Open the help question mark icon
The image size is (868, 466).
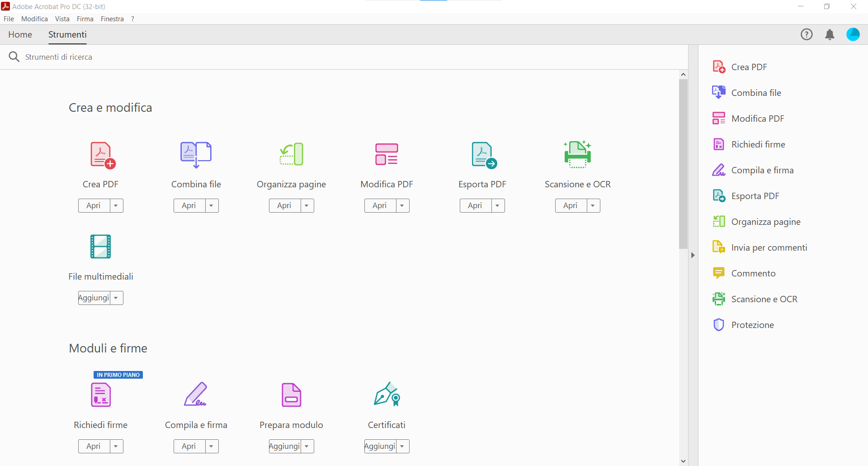807,35
